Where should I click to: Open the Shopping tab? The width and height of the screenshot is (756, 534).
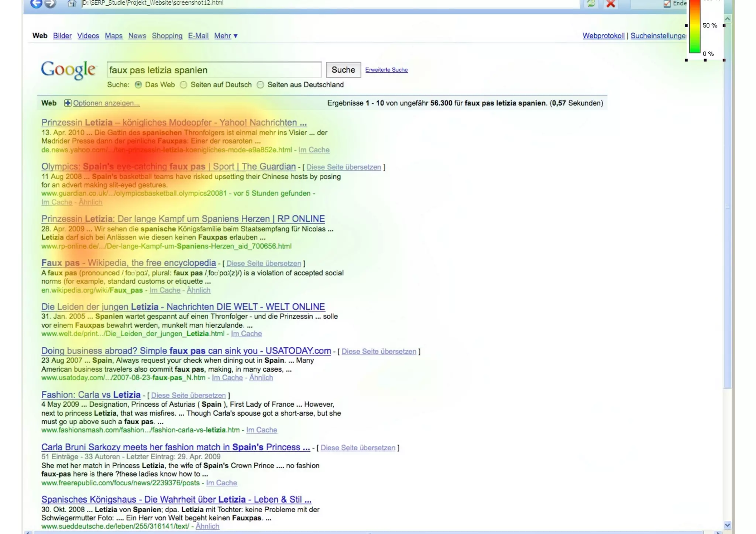pos(167,36)
